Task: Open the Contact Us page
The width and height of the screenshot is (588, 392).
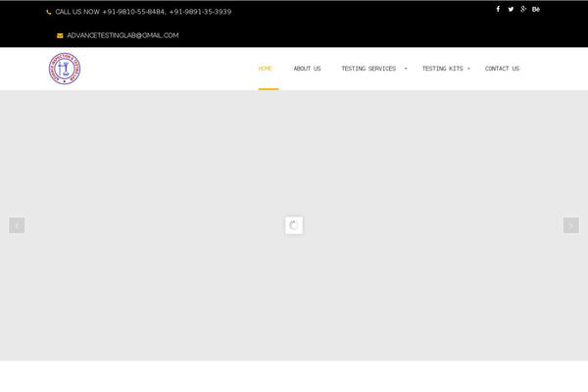Action: (x=502, y=69)
